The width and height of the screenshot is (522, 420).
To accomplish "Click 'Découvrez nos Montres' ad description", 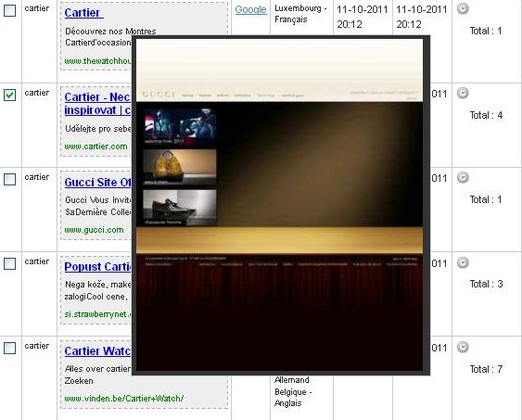I will click(110, 32).
